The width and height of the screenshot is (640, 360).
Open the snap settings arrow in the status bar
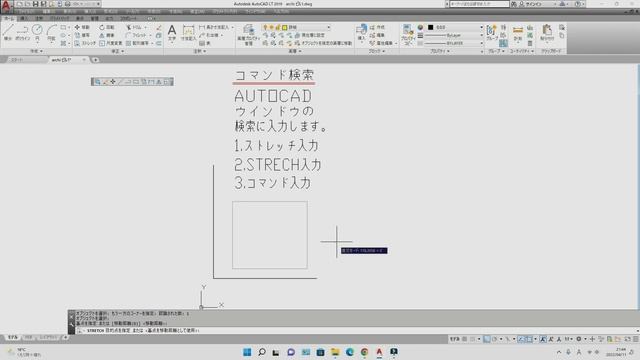click(x=479, y=339)
